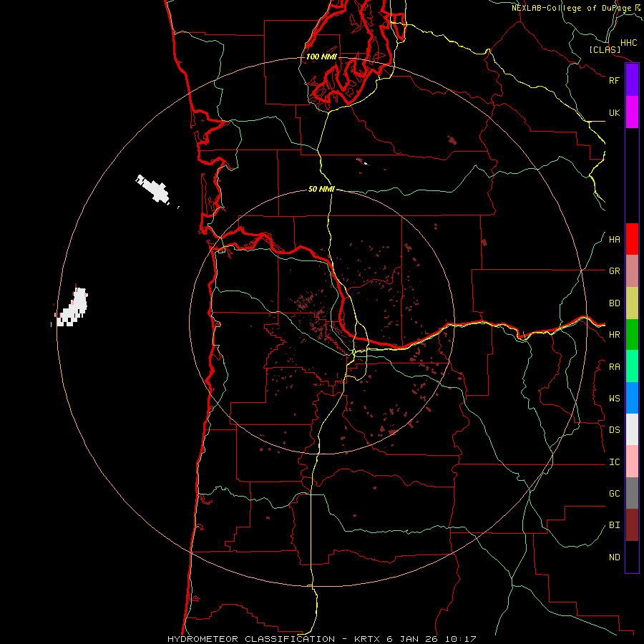Select the yellow BD legend swatch
Viewport: 644px width, 644px height.
[632, 303]
